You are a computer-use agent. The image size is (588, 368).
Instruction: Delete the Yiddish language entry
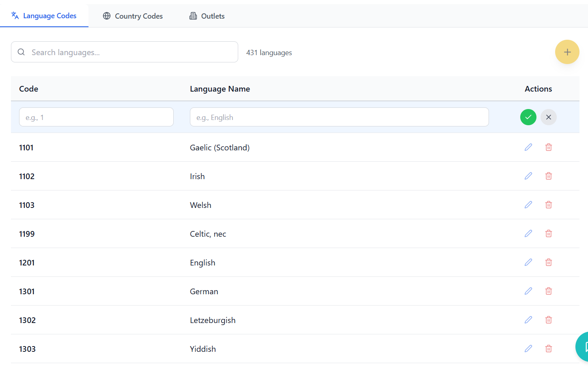tap(548, 349)
